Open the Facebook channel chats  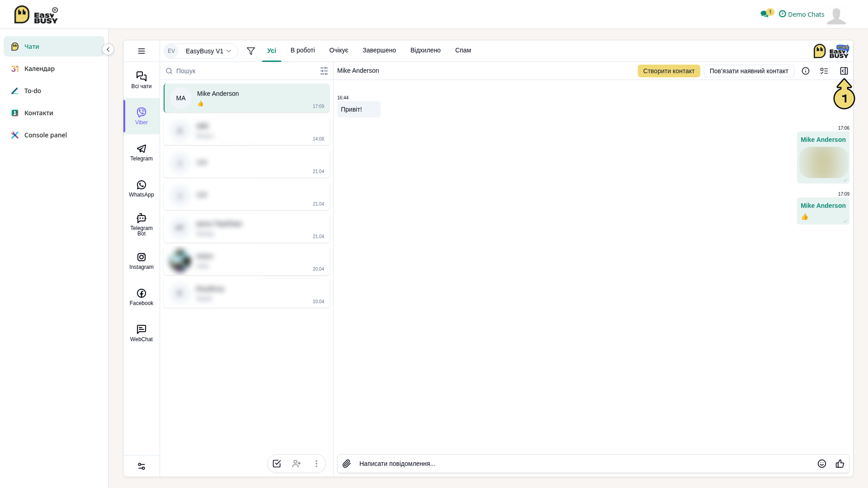[142, 297]
